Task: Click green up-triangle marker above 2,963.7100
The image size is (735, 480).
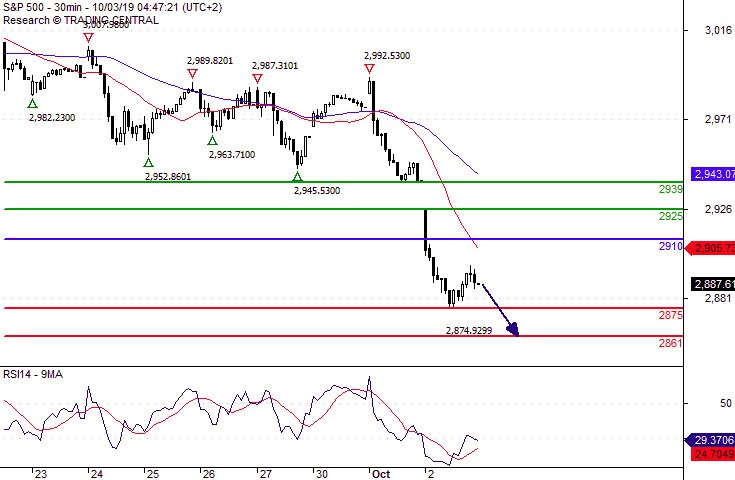Action: [x=212, y=140]
